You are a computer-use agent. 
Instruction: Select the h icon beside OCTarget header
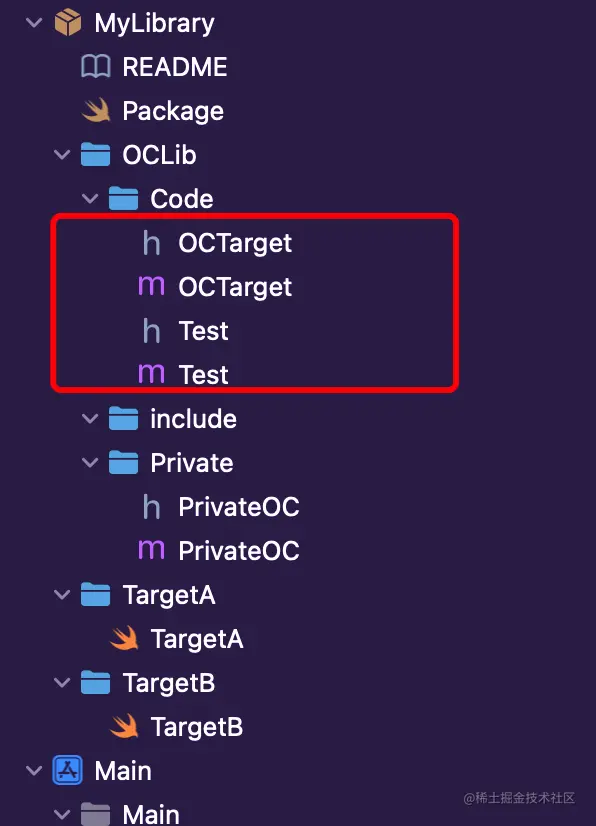pyautogui.click(x=152, y=242)
